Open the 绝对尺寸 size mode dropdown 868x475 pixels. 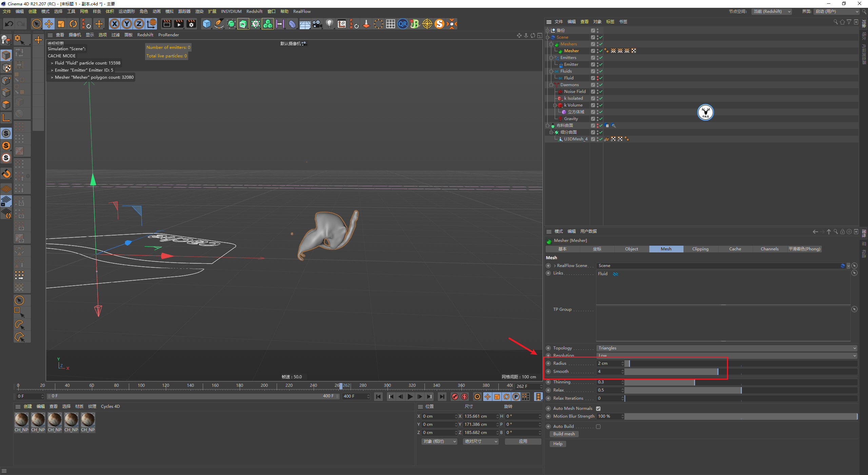point(480,441)
